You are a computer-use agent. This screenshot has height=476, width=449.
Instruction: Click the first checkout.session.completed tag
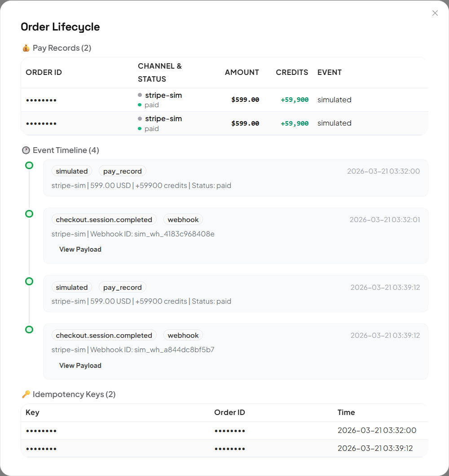coord(104,220)
